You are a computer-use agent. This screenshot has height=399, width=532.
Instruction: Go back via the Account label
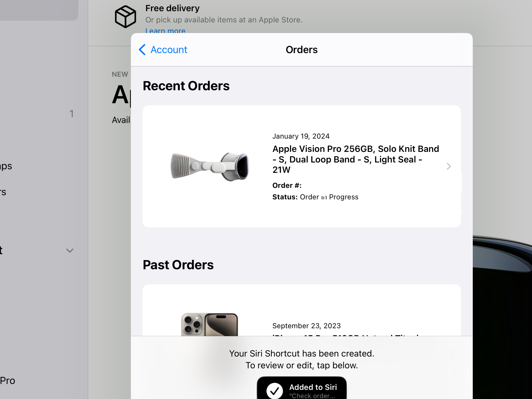click(169, 50)
